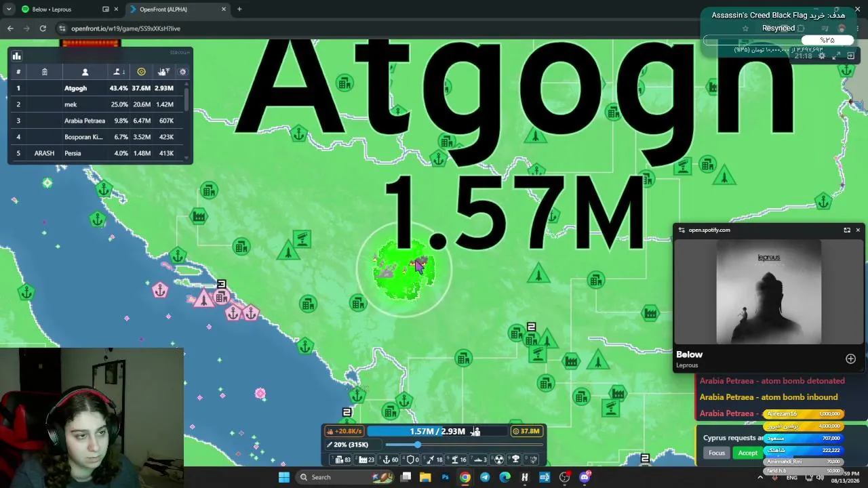
Task: Select the Atom Bomb radiation icon
Action: [x=500, y=460]
